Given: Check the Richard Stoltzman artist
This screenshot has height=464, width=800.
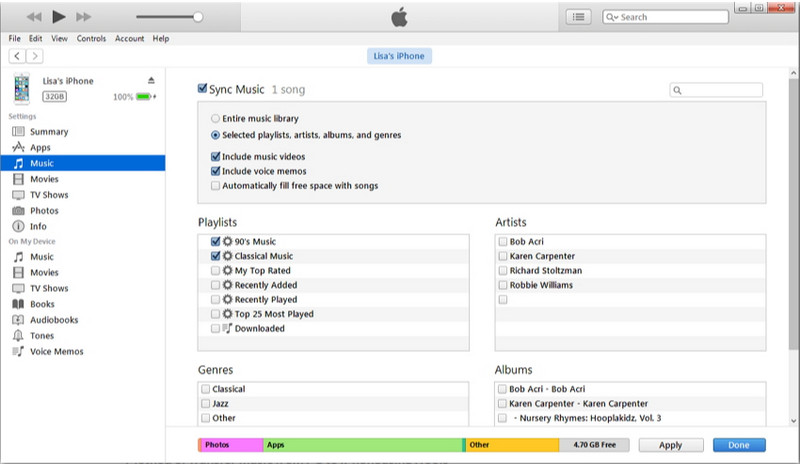Looking at the screenshot, I should click(x=503, y=271).
